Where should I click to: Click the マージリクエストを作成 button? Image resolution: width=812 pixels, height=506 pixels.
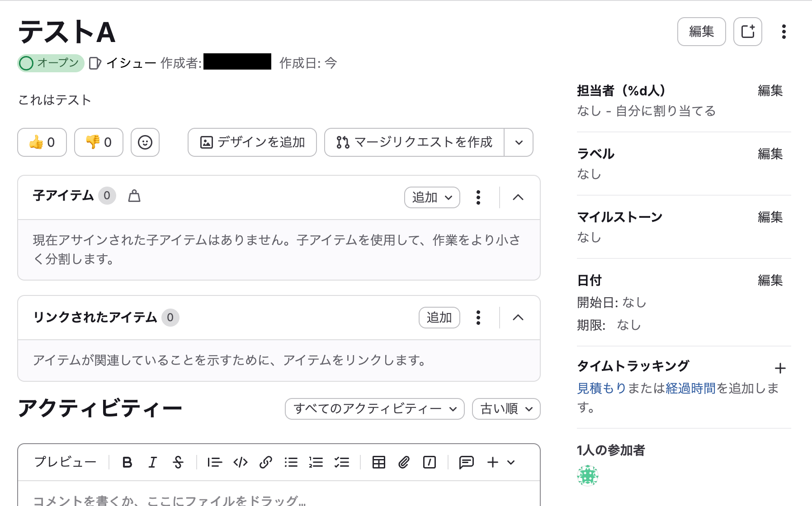click(414, 142)
